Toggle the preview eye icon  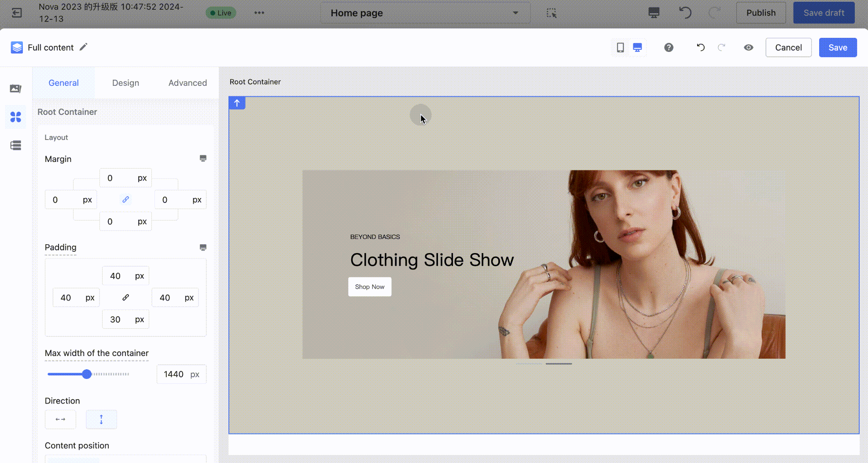pos(748,48)
